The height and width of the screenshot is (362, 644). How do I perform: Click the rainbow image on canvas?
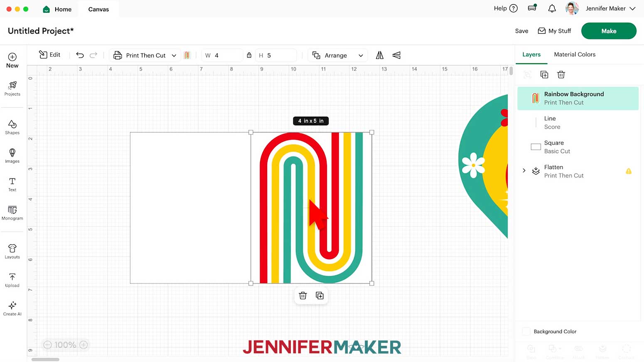click(x=311, y=208)
